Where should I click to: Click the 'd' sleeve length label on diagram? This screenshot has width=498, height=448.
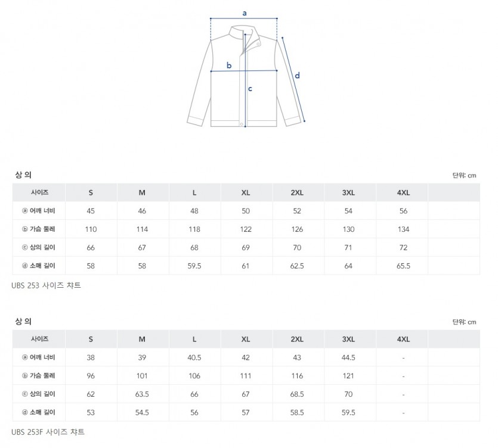pyautogui.click(x=297, y=75)
